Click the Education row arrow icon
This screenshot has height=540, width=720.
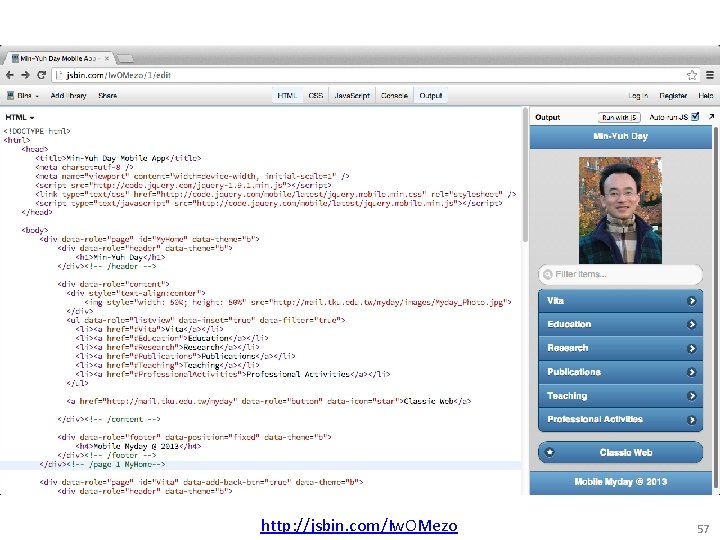(692, 325)
